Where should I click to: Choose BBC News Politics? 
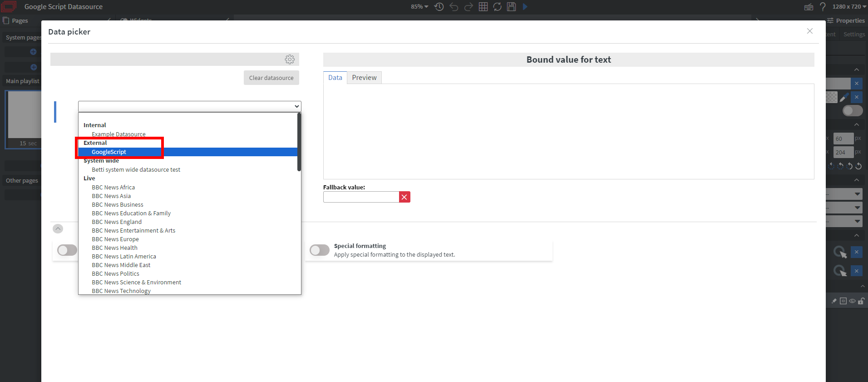tap(115, 273)
